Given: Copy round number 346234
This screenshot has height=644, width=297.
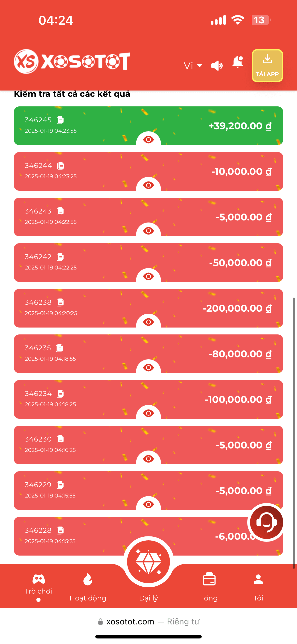Looking at the screenshot, I should [x=60, y=393].
